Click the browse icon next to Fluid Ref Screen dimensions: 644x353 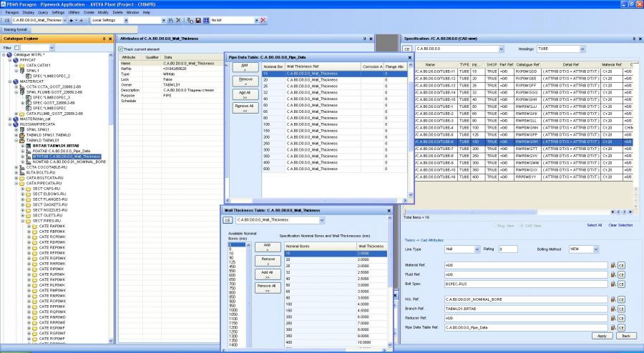613,274
